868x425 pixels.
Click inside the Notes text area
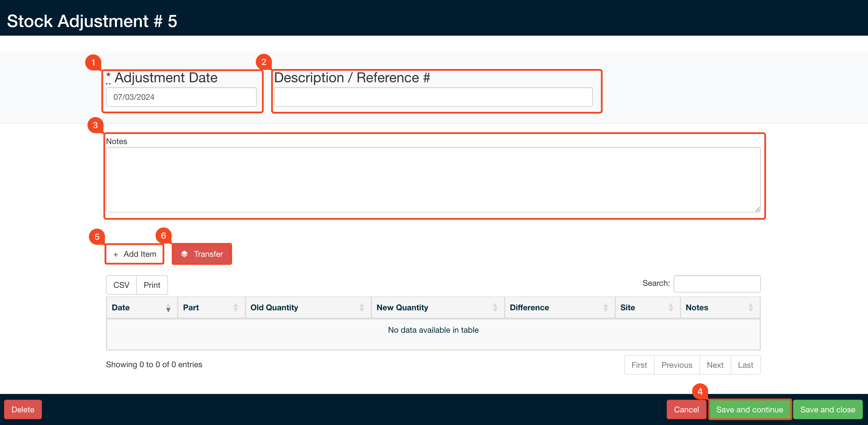tap(433, 179)
